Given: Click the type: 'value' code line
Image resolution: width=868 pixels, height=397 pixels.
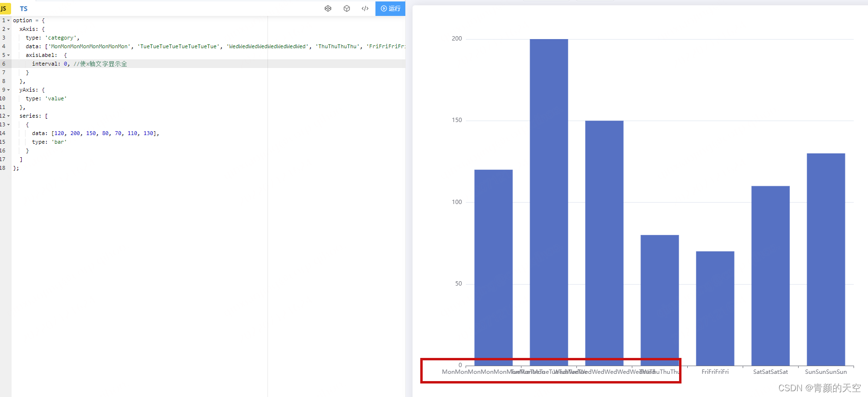Looking at the screenshot, I should click(46, 98).
